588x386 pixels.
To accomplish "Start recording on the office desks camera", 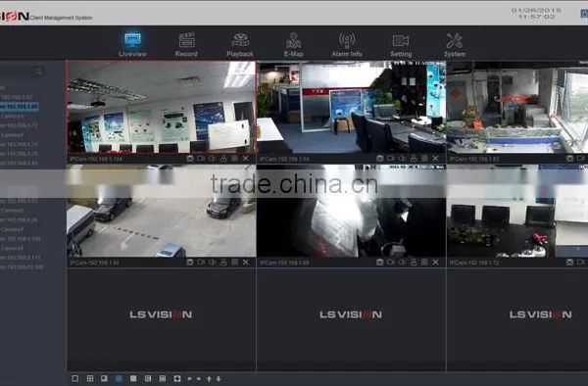I will (391, 159).
